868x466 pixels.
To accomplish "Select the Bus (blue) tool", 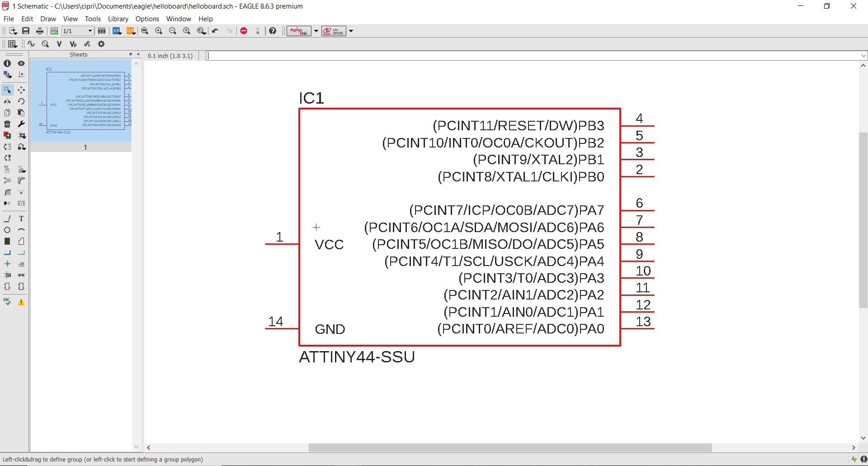I will point(7,252).
